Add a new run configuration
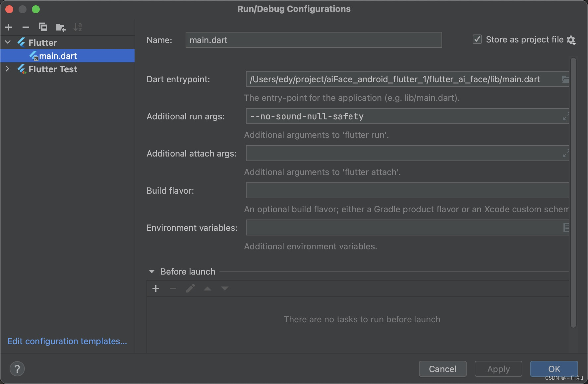 click(9, 27)
